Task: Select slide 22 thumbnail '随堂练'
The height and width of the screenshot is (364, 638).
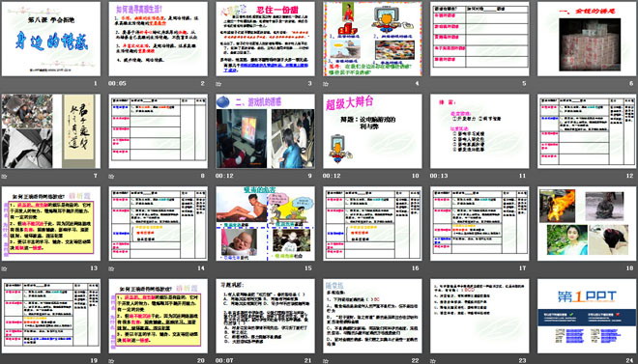Action: tap(372, 316)
